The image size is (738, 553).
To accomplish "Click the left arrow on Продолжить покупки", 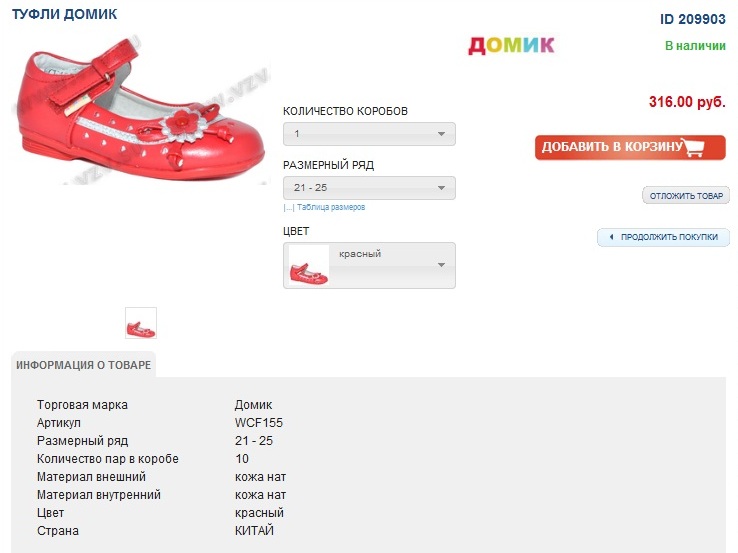I will [x=610, y=238].
